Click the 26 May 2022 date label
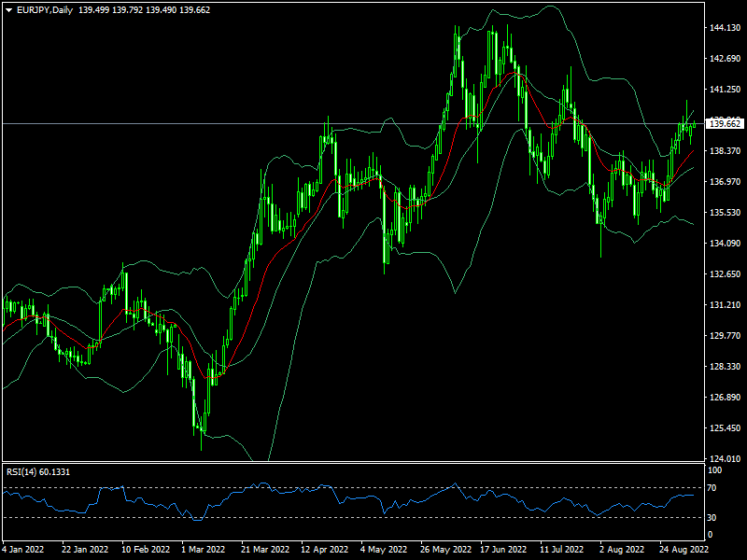This screenshot has width=747, height=560. (x=446, y=549)
